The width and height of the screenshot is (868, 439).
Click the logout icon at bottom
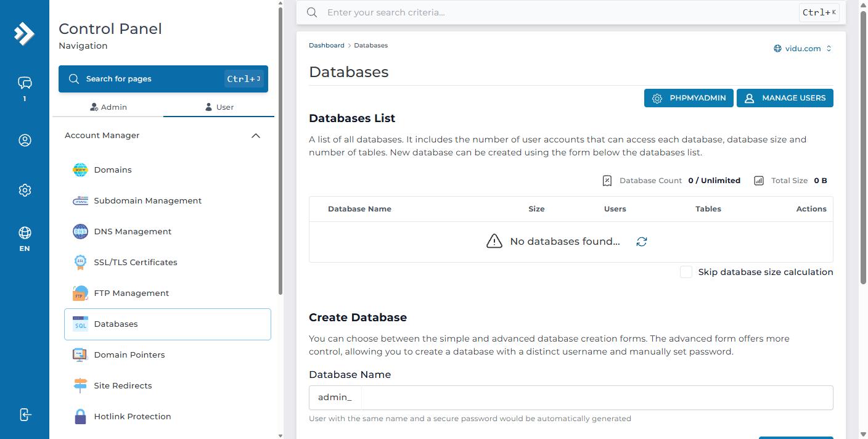[x=25, y=414]
